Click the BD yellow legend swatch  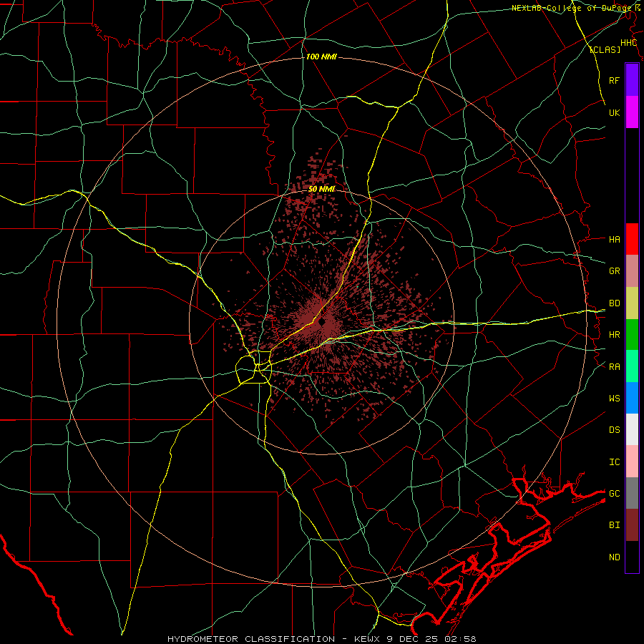632,303
